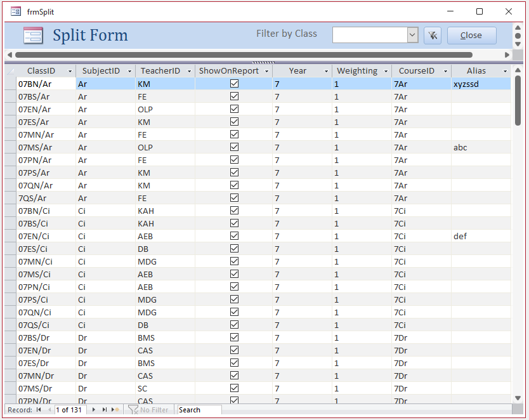Toggle ShowOnReport checkbox for 07EN/Ar
The height and width of the screenshot is (420, 529).
[234, 109]
